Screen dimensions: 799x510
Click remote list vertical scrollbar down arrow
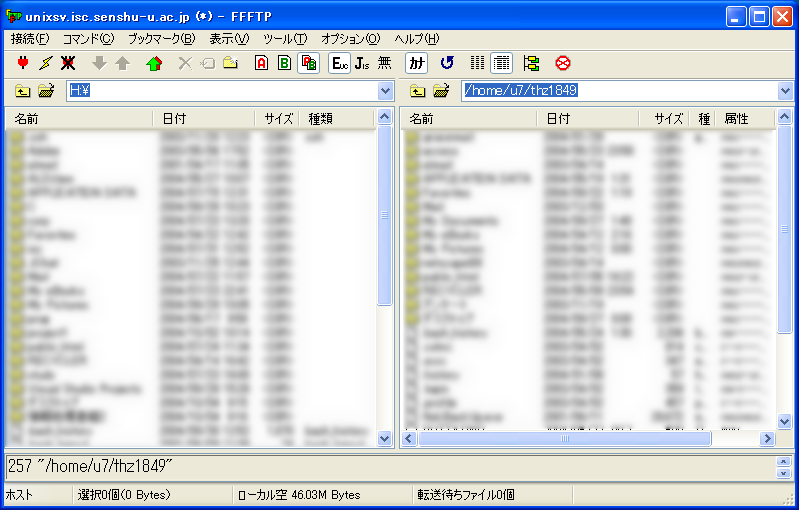(784, 421)
